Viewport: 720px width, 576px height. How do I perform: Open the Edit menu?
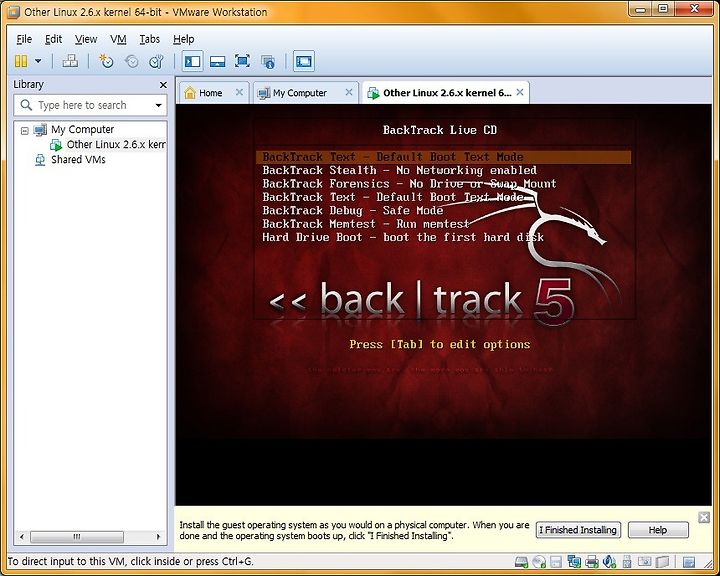point(53,40)
